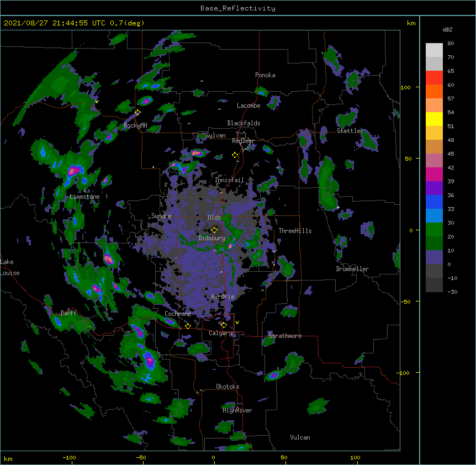The width and height of the screenshot is (476, 465).
Task: Click the yellow marker below the Cochrane label
Action: tap(188, 326)
